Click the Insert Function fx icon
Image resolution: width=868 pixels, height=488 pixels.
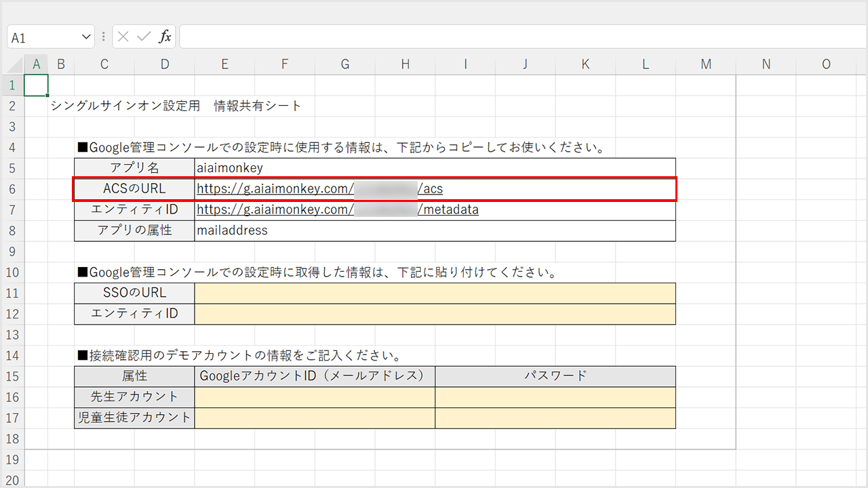pos(165,37)
